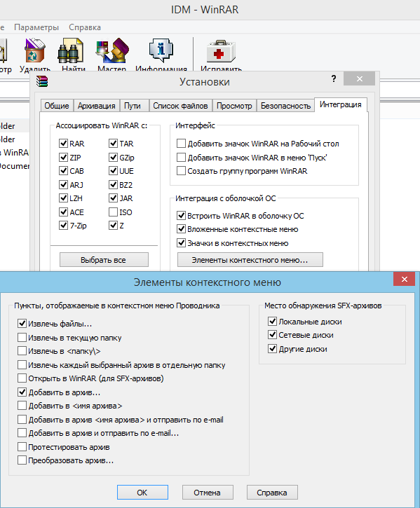Toggle Вложенные контекстные меню checkbox
The image size is (420, 508).
(181, 229)
